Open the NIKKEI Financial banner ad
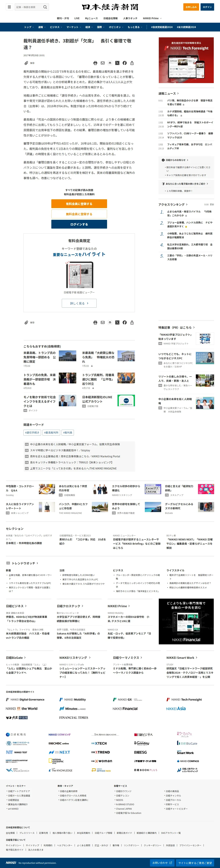The height and width of the screenshot is (868, 220). pyautogui.click(x=186, y=621)
